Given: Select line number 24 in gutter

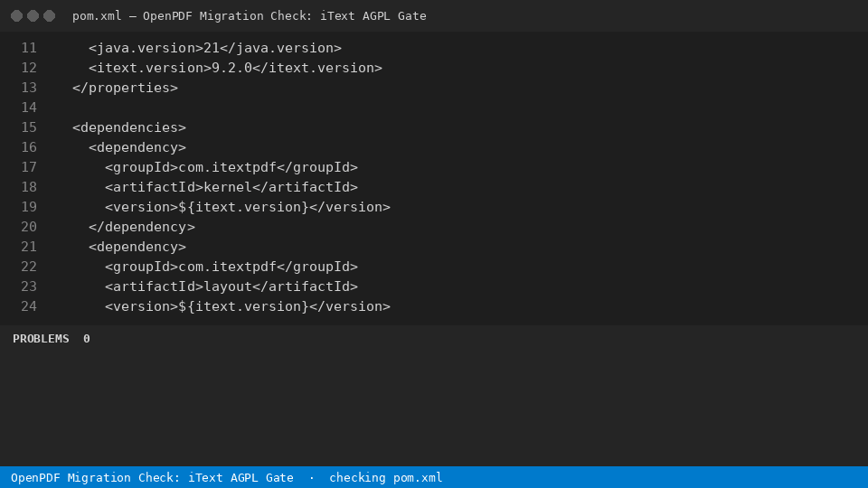Looking at the screenshot, I should 29,307.
